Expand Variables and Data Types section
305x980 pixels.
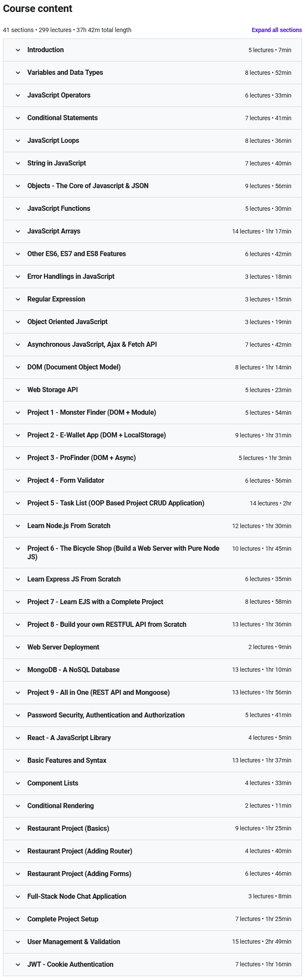(65, 73)
